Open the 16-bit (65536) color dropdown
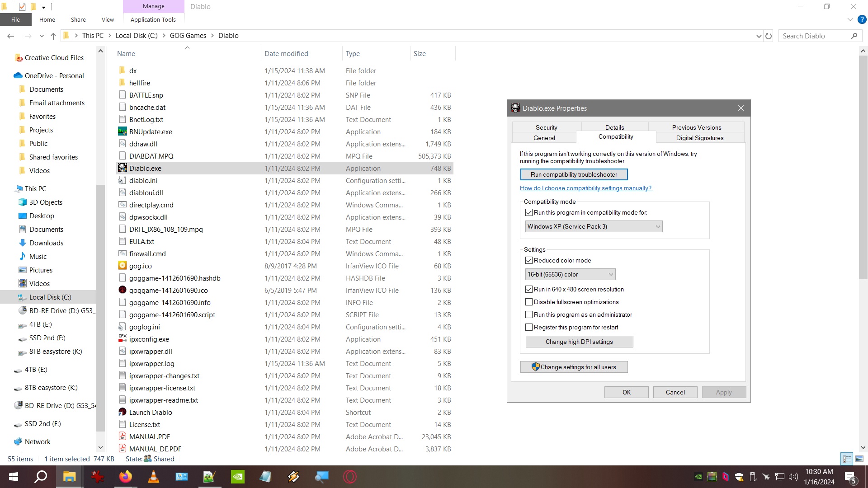This screenshot has width=868, height=488. (x=571, y=274)
